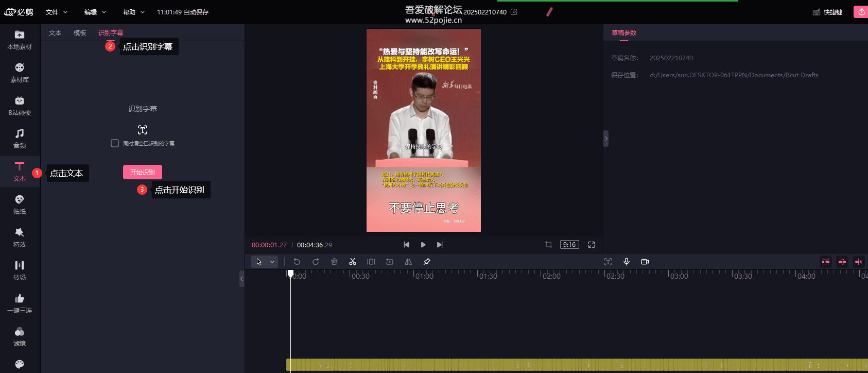This screenshot has width=868, height=373.
Task: Collapse the right parameters panel arrow
Action: coord(606,139)
